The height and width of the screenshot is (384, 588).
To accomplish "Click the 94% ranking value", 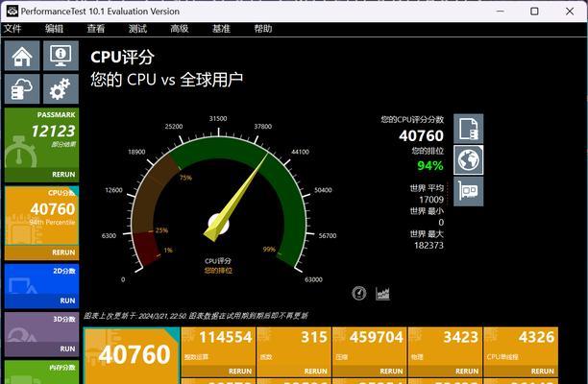I will click(x=430, y=165).
